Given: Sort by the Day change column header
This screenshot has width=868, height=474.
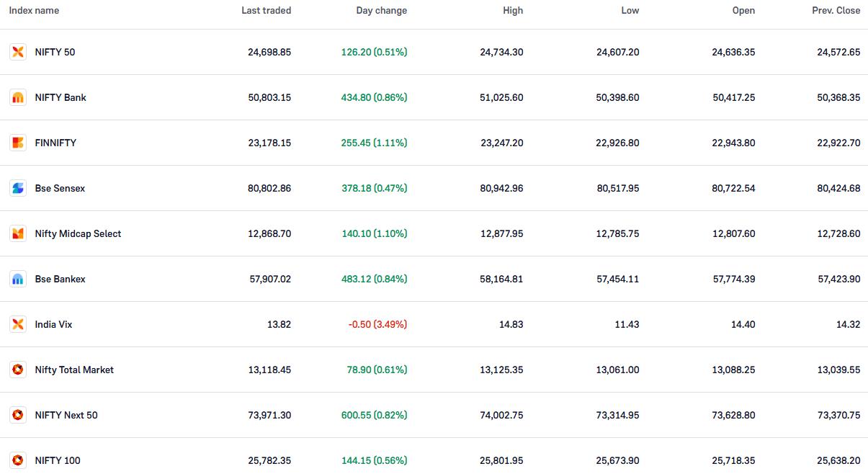Looking at the screenshot, I should click(381, 11).
